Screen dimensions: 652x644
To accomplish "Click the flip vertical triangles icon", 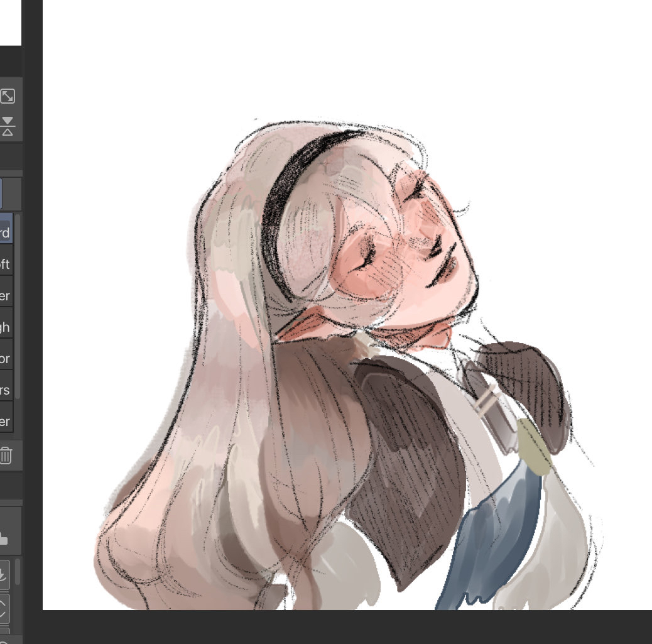I will click(8, 126).
